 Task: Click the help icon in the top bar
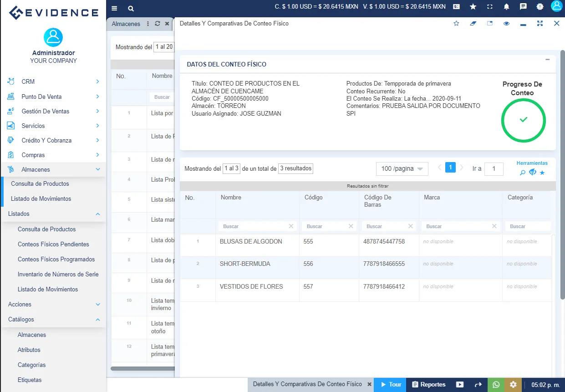[540, 7]
